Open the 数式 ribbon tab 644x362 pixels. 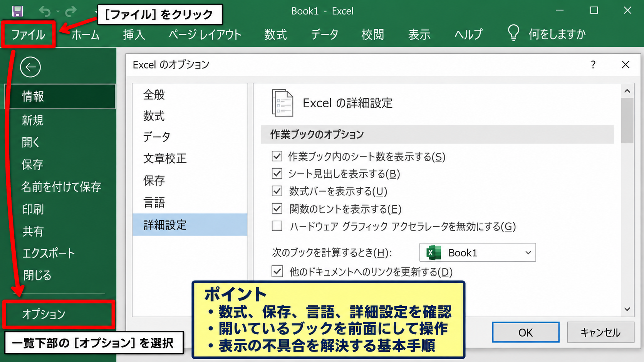[276, 35]
